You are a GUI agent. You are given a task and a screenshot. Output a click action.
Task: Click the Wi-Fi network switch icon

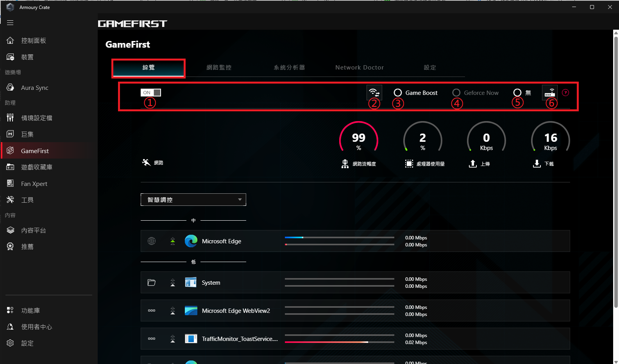374,93
